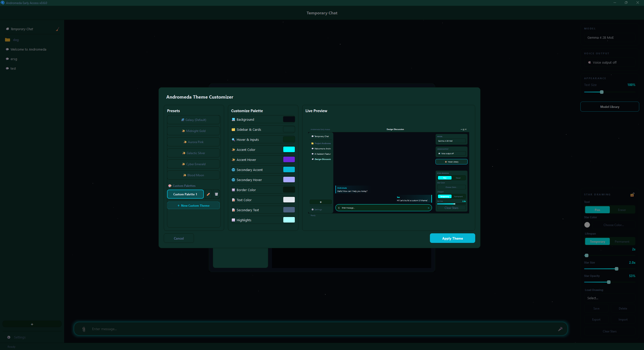Click the Secondary Hover swatch

click(289, 180)
